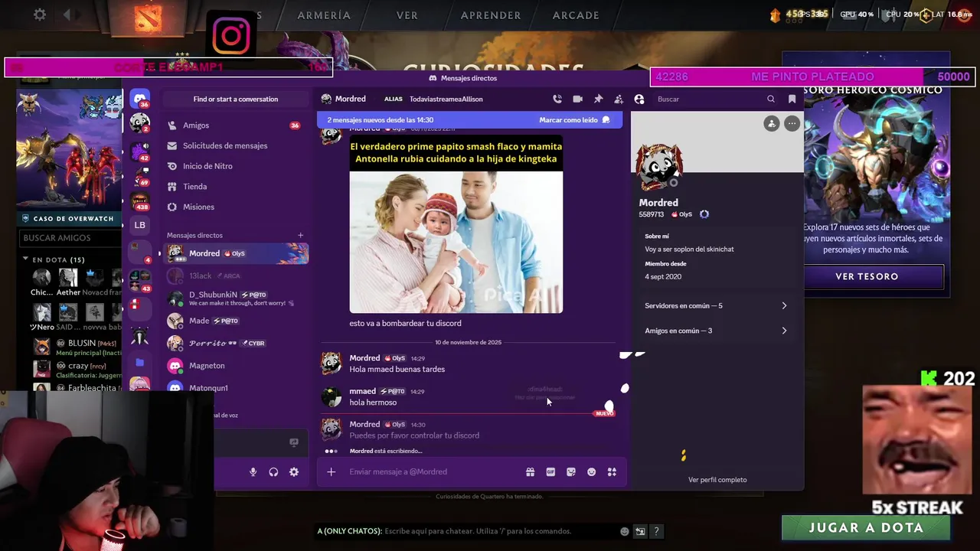This screenshot has height=551, width=980.
Task: Add friends to DM icon
Action: [x=619, y=99]
